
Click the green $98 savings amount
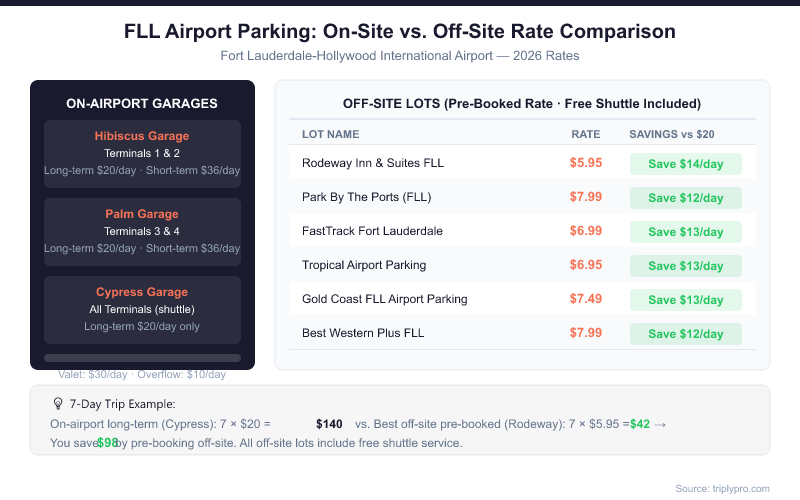click(107, 443)
